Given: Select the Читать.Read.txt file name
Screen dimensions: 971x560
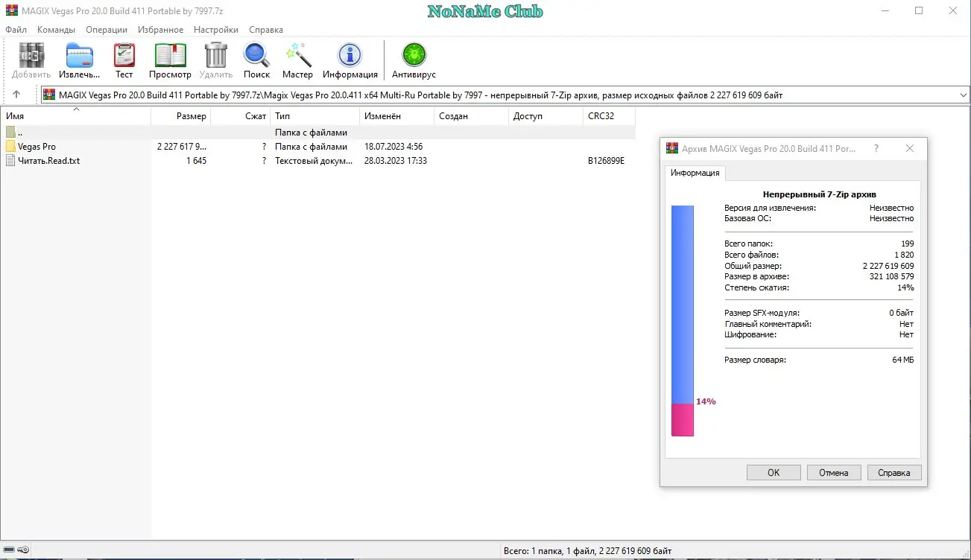Looking at the screenshot, I should click(x=48, y=161).
